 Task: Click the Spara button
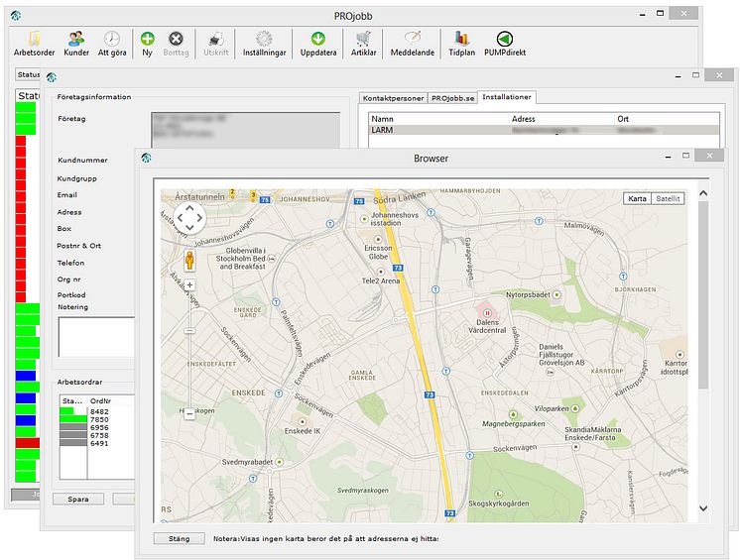click(x=78, y=499)
